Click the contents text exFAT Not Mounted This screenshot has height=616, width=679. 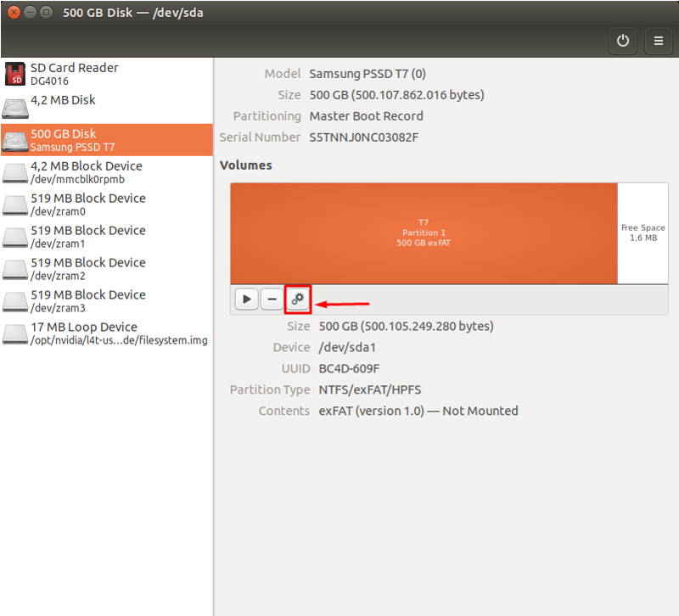point(418,411)
